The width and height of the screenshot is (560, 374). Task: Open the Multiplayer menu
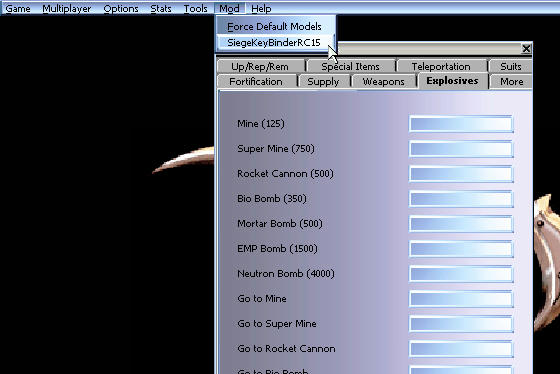[x=67, y=8]
